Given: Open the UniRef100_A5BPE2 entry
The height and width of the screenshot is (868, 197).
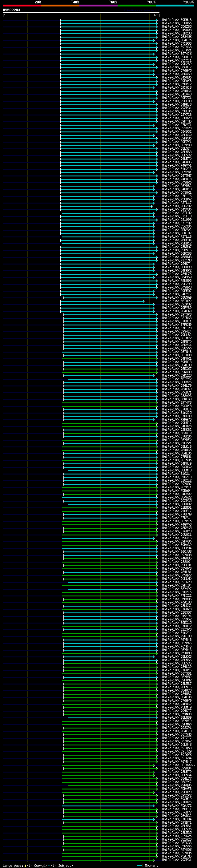Looking at the screenshot, I should [x=177, y=84].
